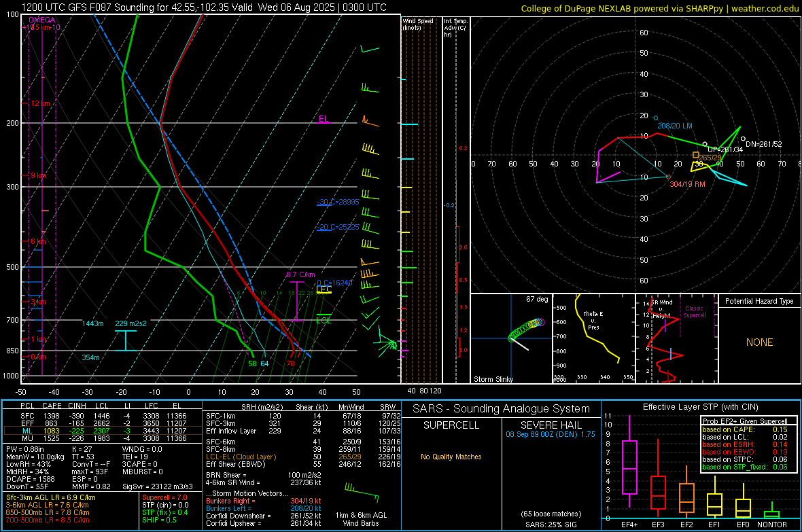Click the '0 C=16240' freezing level label
This screenshot has height=532, width=802.
pos(334,283)
